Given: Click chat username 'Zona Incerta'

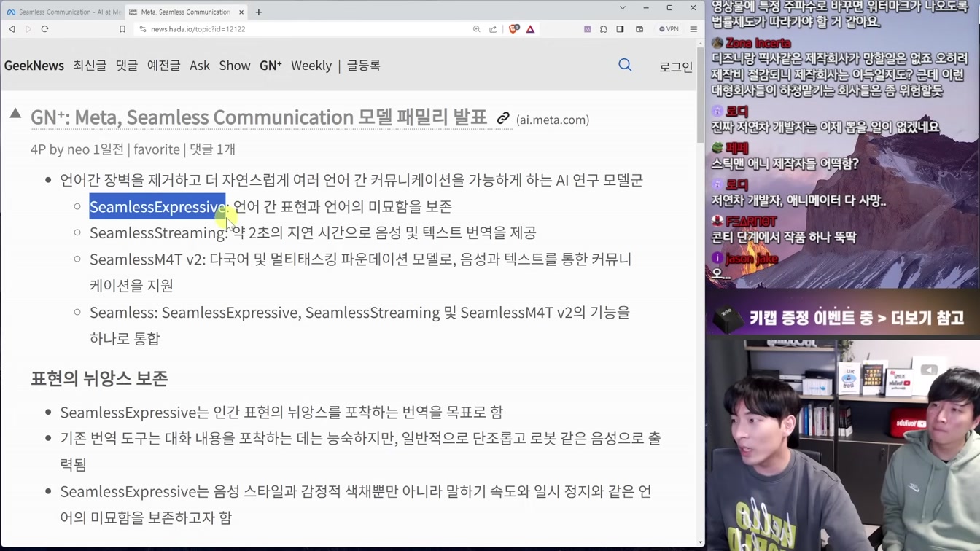Looking at the screenshot, I should click(758, 43).
